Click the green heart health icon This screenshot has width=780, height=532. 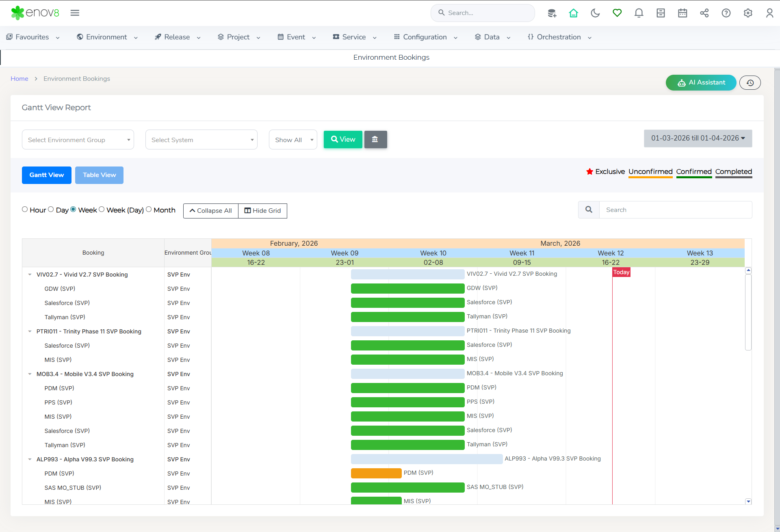tap(617, 13)
